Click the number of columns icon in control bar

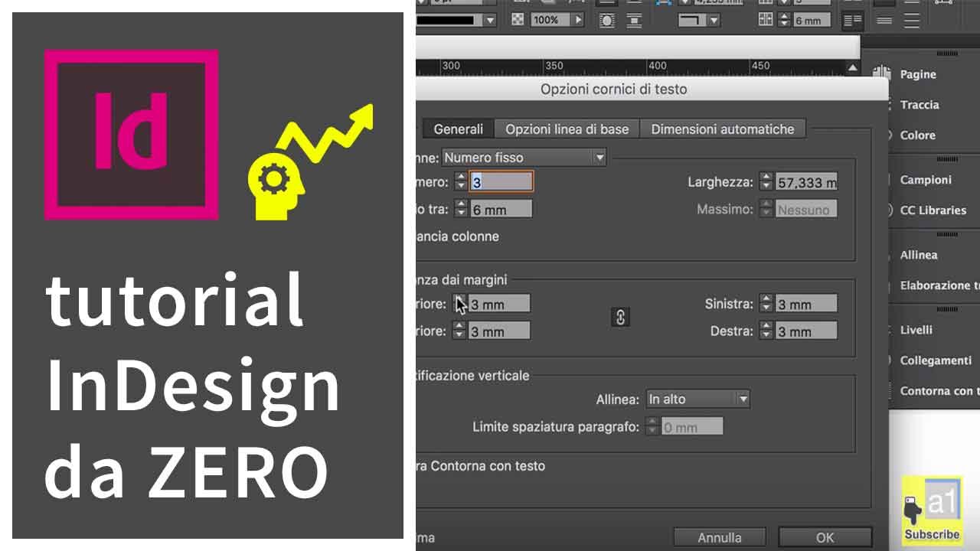point(766,20)
